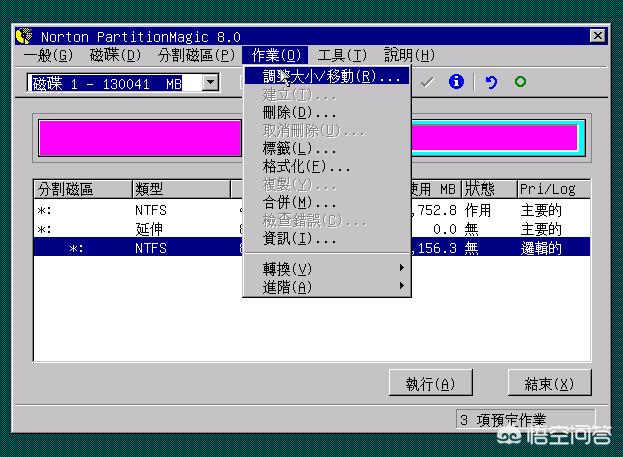Click the 狀態 column header
This screenshot has width=623, height=457.
pyautogui.click(x=490, y=189)
